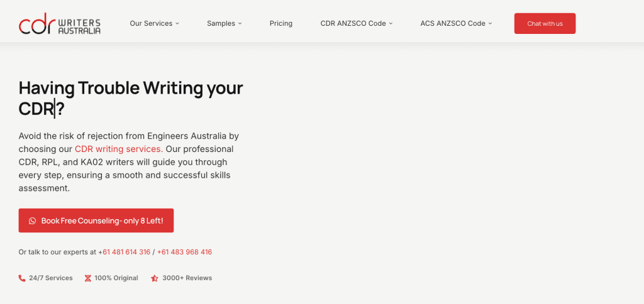This screenshot has width=644, height=304.
Task: Click the hourglass icon beside 100% Original
Action: [87, 278]
